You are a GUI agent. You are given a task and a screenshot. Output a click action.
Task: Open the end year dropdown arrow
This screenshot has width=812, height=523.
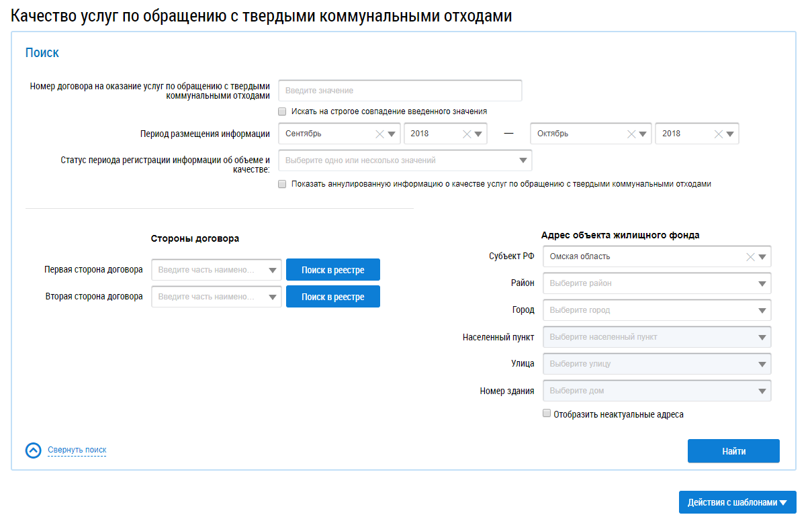731,134
